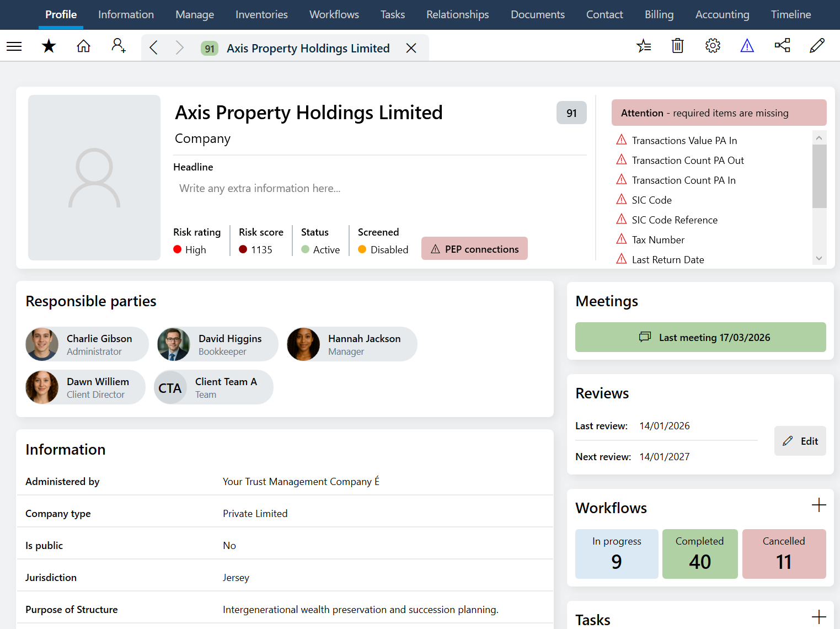Image resolution: width=840 pixels, height=629 pixels.
Task: Open profile settings with the gear icon
Action: (713, 46)
